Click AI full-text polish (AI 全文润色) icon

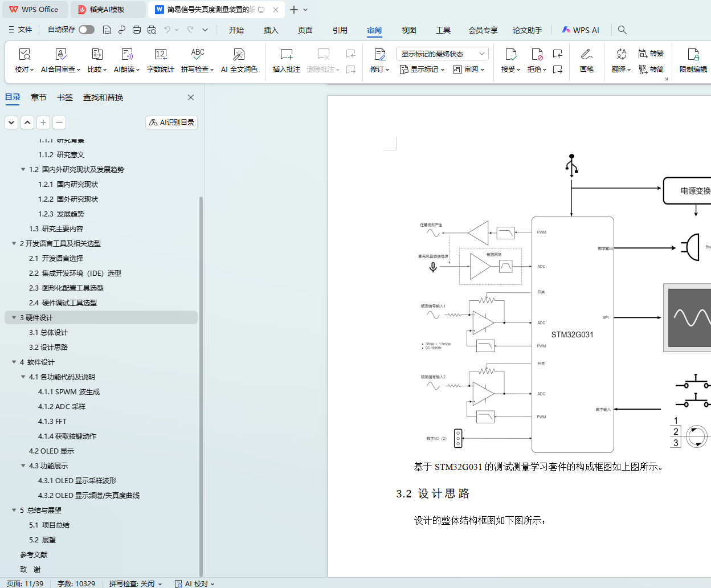coord(239,55)
